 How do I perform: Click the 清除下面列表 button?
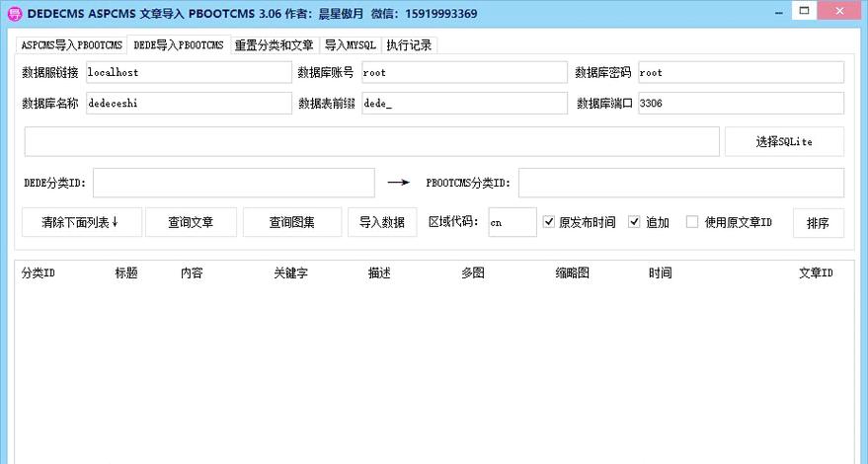click(81, 222)
